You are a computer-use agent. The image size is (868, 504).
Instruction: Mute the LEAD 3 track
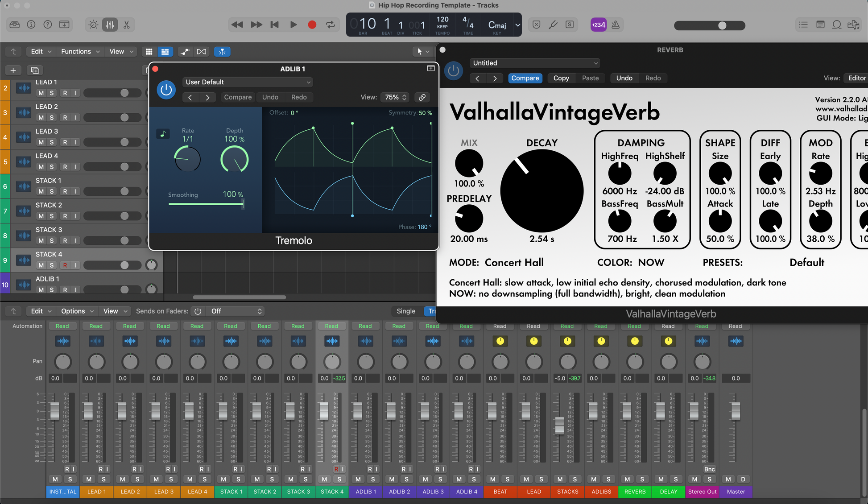coord(41,142)
